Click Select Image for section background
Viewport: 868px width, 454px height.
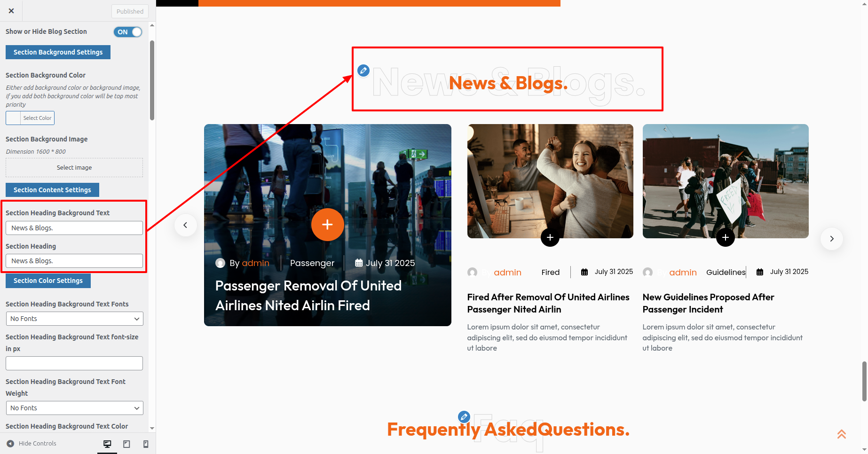(74, 167)
